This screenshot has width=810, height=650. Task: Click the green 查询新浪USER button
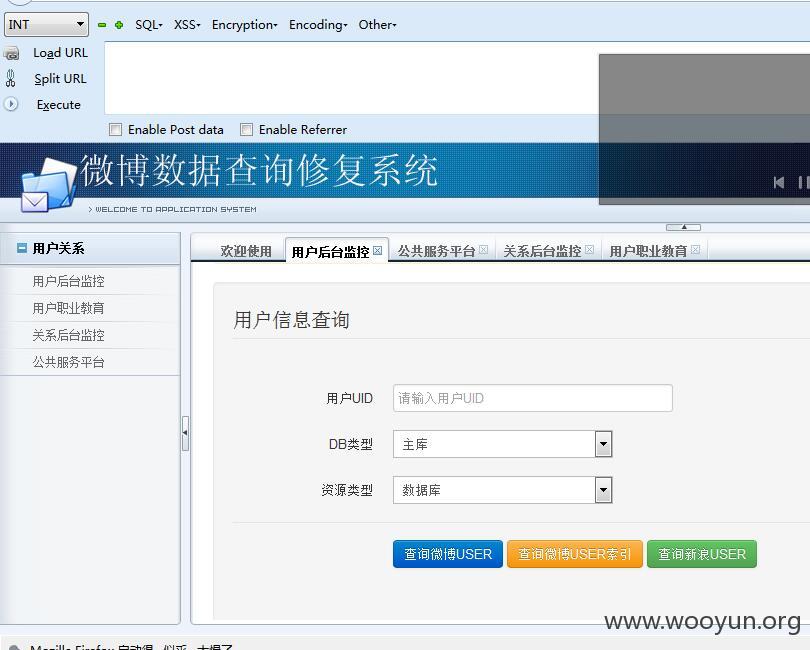[702, 554]
